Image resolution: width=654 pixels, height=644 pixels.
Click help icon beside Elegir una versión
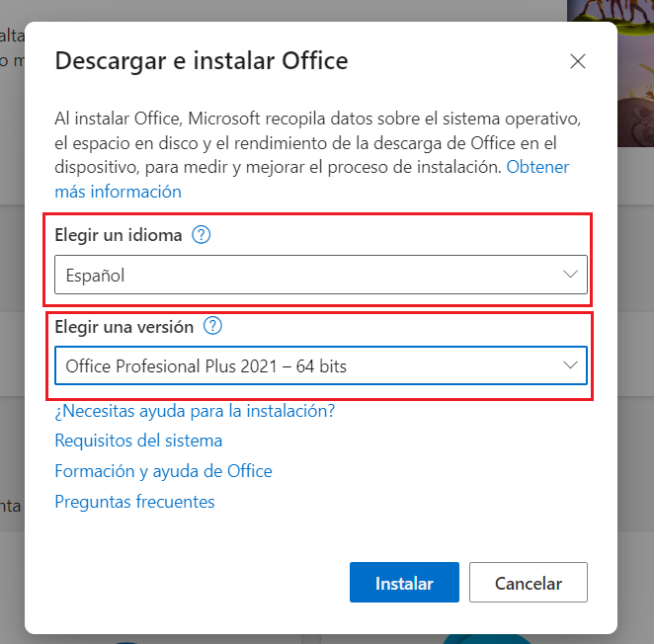[x=211, y=326]
